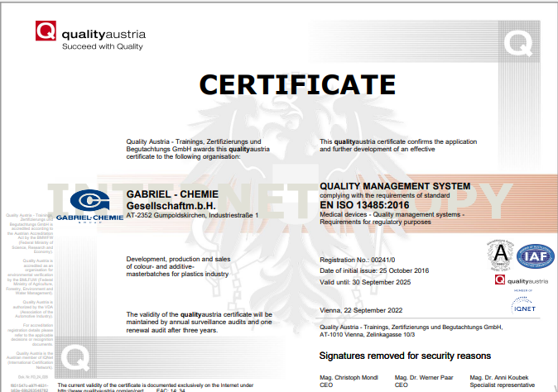This screenshot has height=392, width=558.
Task: Click the Austrian accreditation 'A' emblem
Action: click(500, 256)
